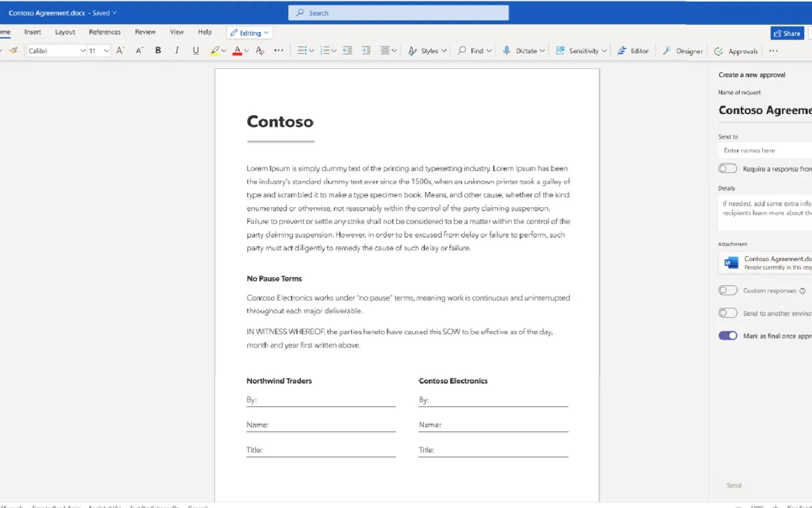
Task: Increase font size with grow font icon
Action: click(x=120, y=50)
